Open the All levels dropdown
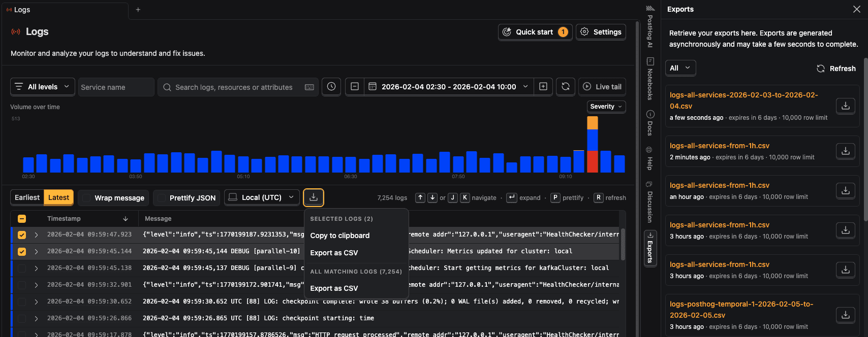 pyautogui.click(x=43, y=87)
